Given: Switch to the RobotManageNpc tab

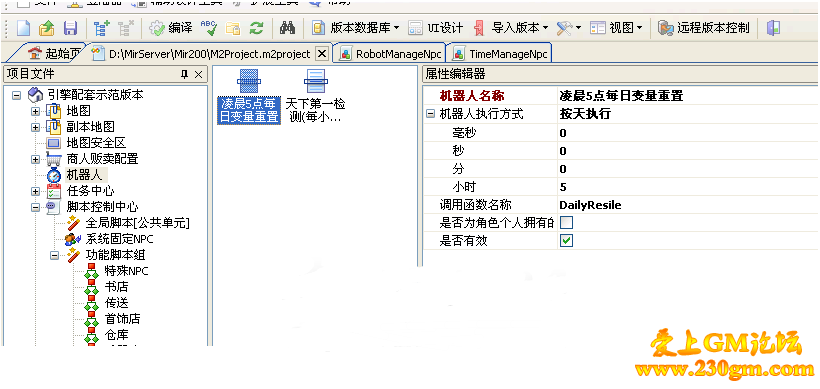Looking at the screenshot, I should [x=390, y=54].
